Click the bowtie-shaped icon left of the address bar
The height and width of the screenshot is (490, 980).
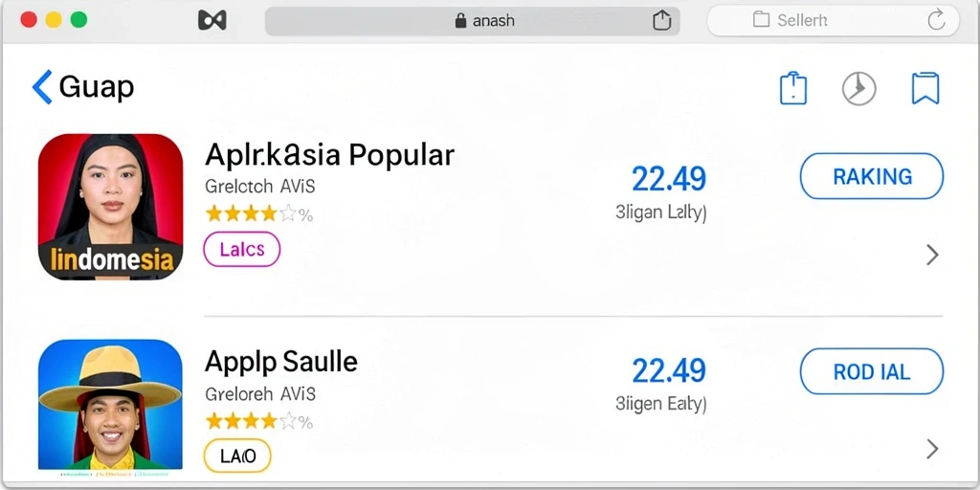[x=212, y=21]
